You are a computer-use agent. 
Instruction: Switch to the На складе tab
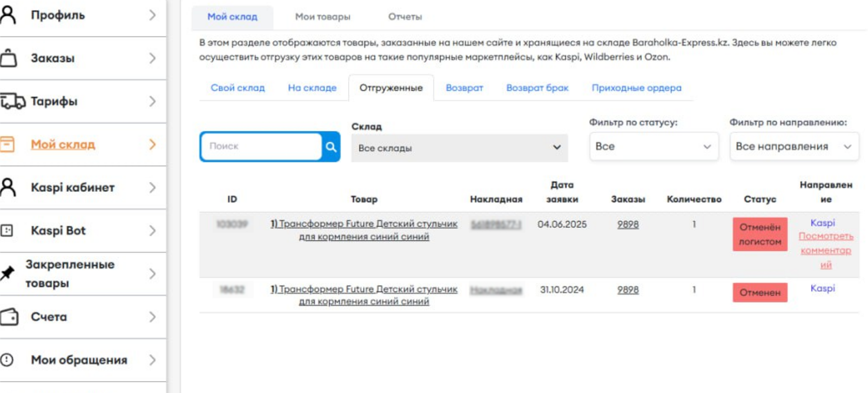tap(312, 88)
